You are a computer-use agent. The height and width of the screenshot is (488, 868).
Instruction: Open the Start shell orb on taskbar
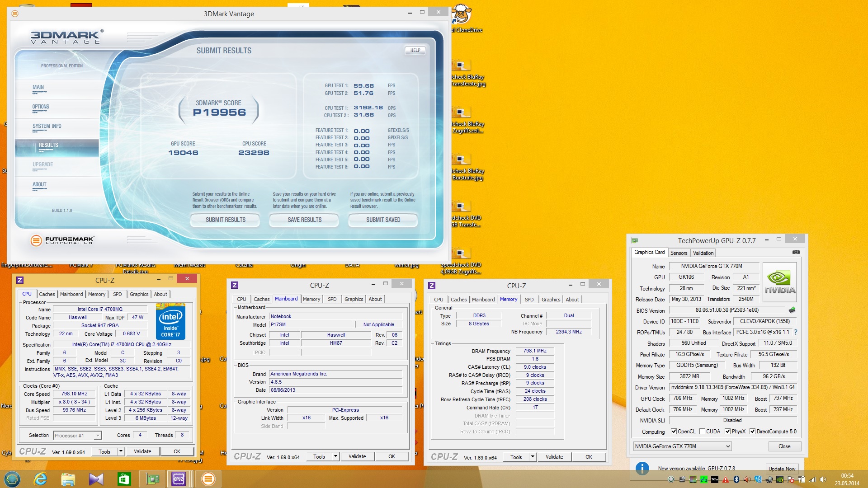[x=12, y=479]
